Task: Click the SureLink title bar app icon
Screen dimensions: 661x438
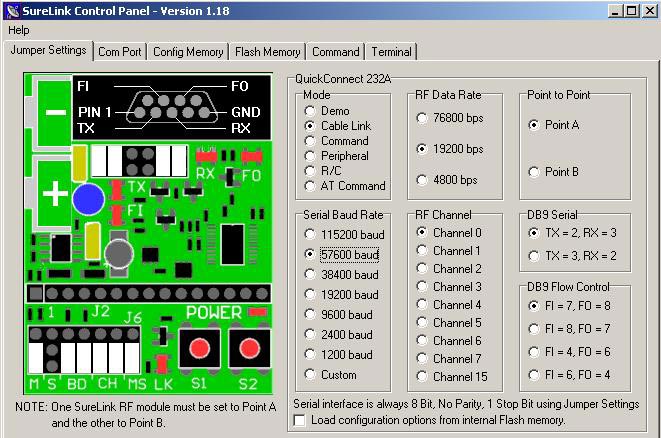Action: pos(13,11)
